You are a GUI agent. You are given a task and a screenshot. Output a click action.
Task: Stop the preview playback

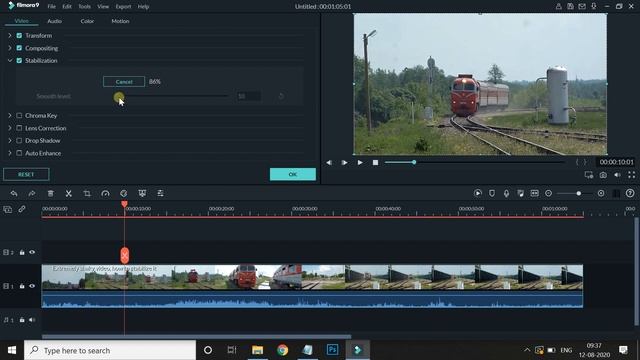[375, 162]
